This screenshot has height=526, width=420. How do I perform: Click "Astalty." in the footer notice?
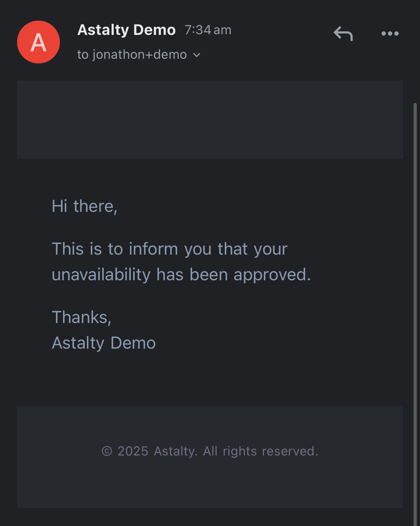tap(176, 451)
